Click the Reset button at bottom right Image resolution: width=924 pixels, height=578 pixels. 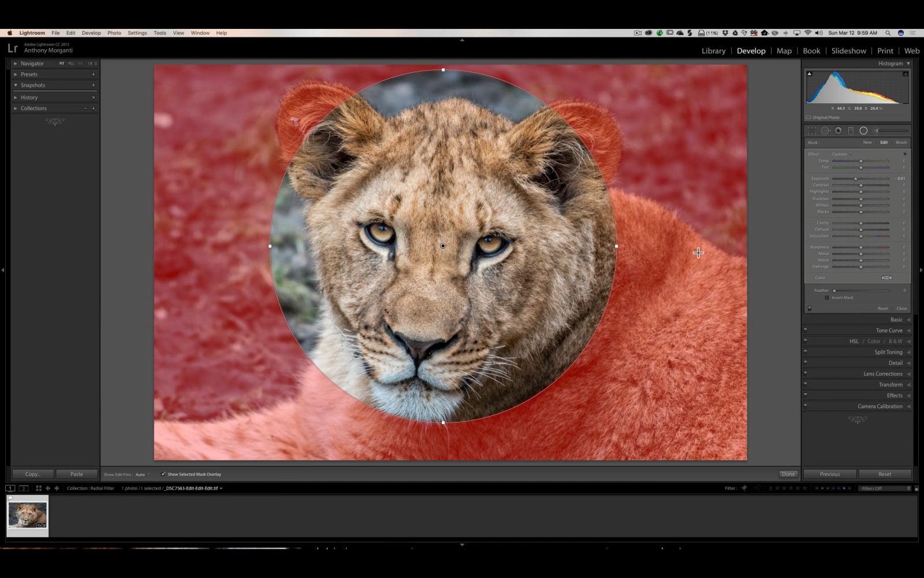pos(885,474)
